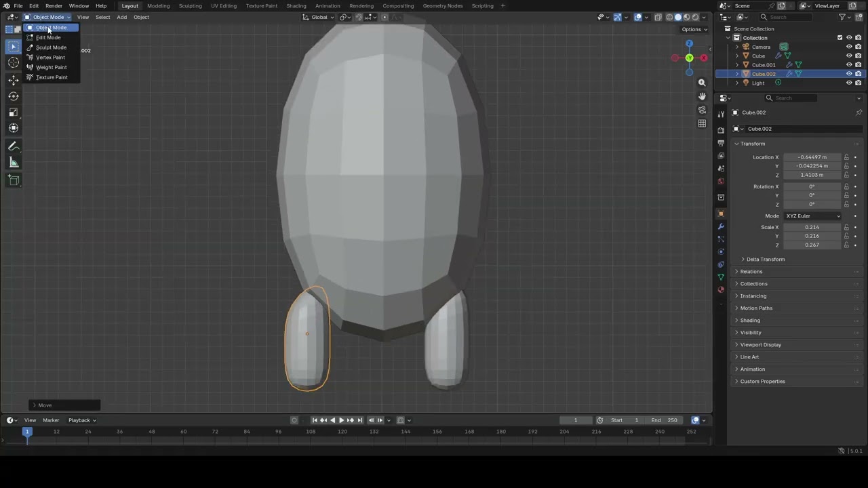
Task: Switch to wireframe viewport shading
Action: coord(669,17)
